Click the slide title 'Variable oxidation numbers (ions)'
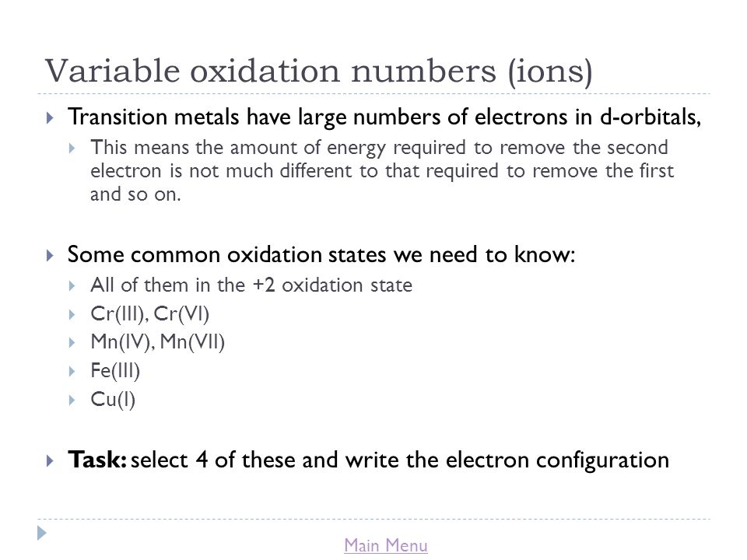747x560 pixels. [318, 72]
